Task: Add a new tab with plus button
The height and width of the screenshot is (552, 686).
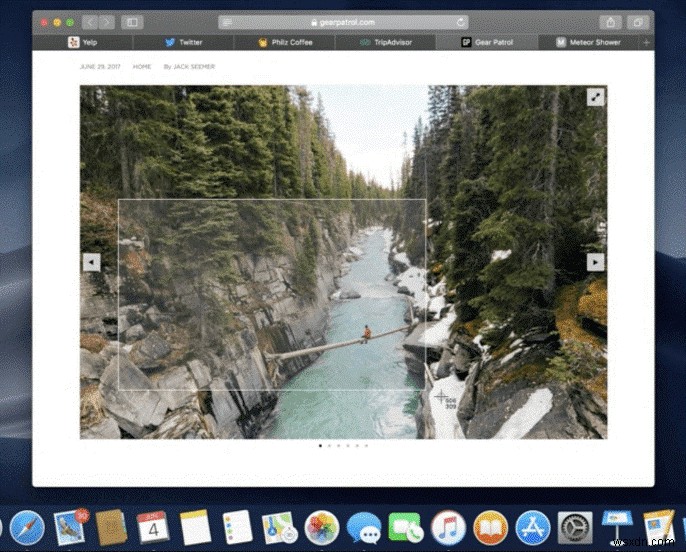Action: 646,42
